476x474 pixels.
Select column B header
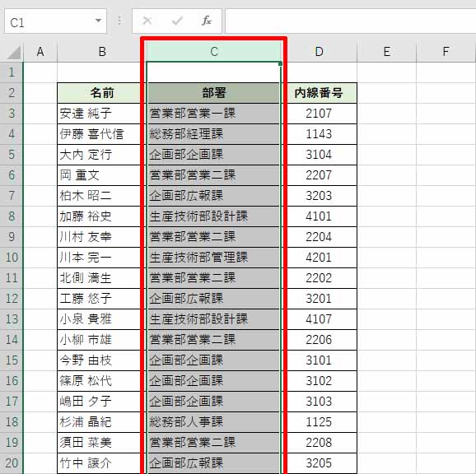click(x=102, y=52)
